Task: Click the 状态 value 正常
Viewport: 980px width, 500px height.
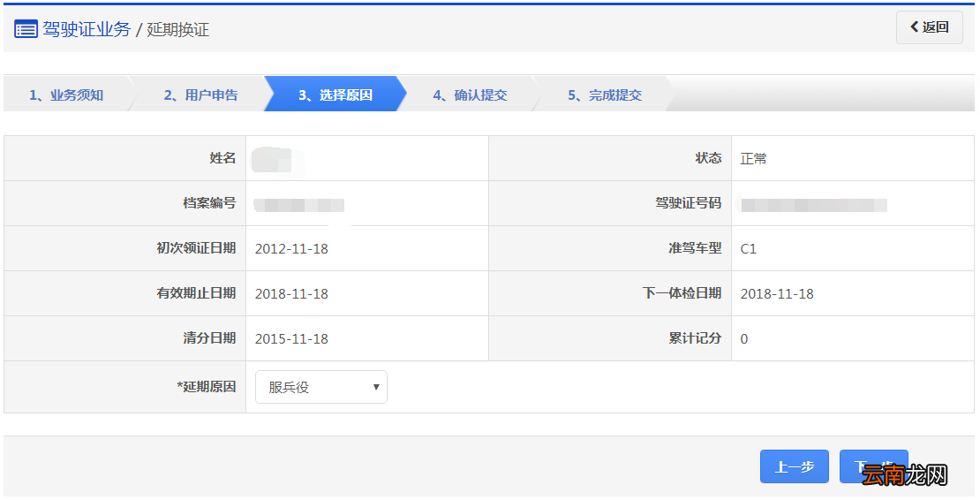Action: (x=753, y=159)
